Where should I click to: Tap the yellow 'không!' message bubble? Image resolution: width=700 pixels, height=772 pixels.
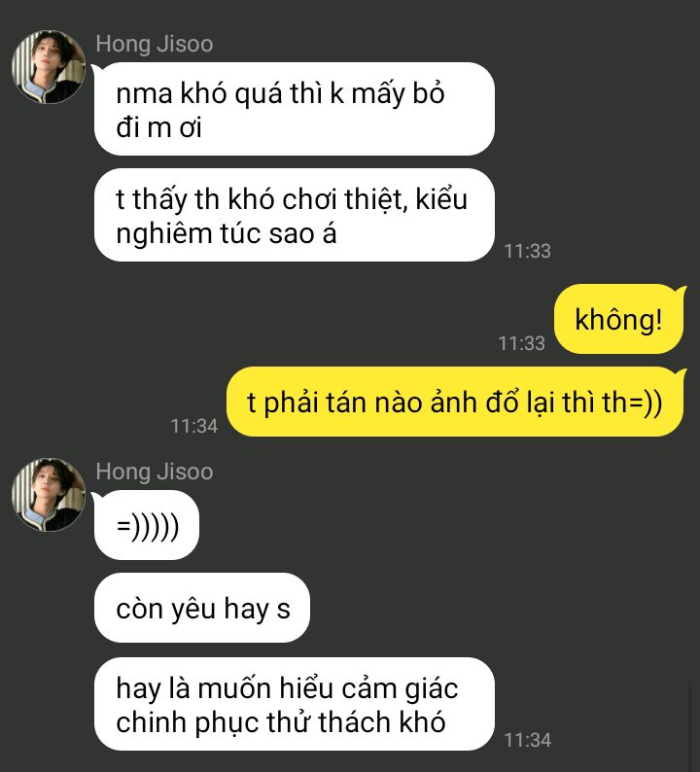point(618,319)
